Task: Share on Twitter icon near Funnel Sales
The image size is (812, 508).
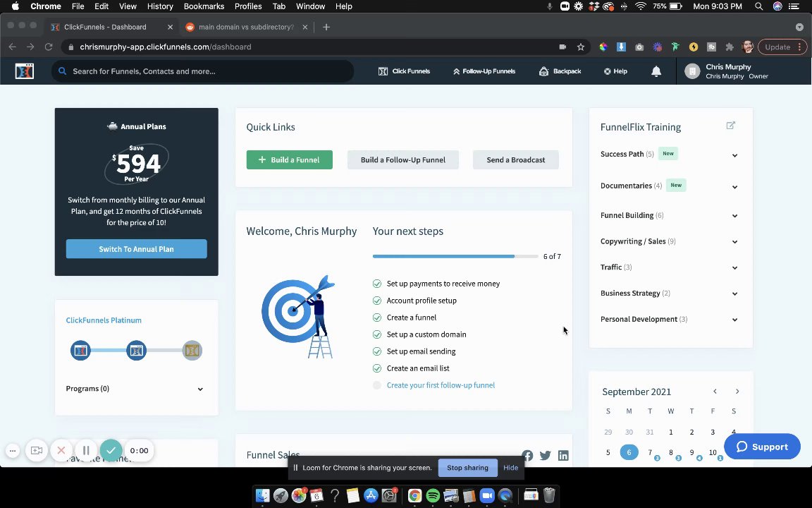Action: [546, 455]
